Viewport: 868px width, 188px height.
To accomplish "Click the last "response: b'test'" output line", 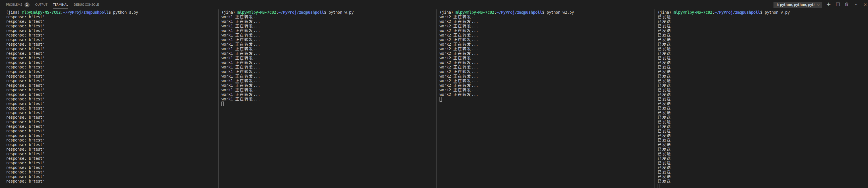I will (25, 182).
